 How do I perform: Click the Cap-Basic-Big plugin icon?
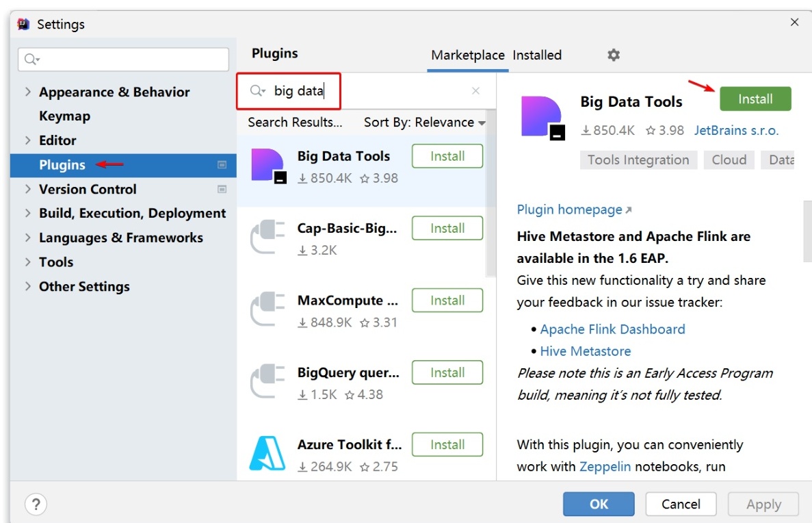[267, 238]
